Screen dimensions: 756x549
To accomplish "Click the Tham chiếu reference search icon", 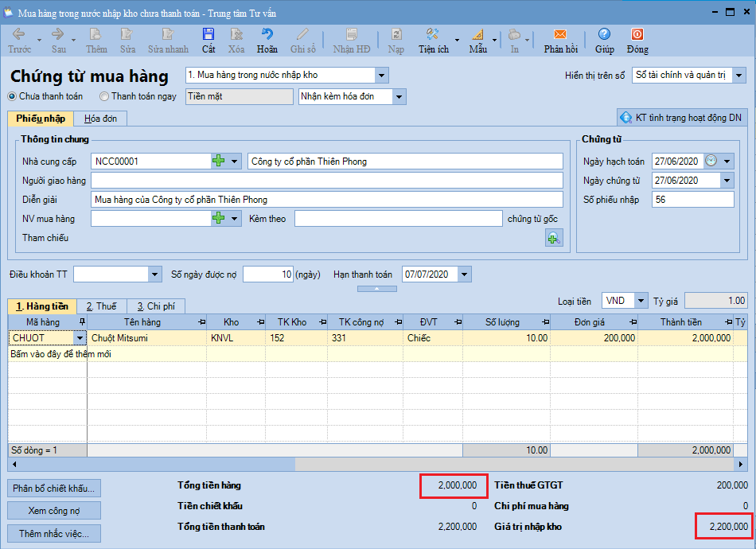I will coord(554,238).
